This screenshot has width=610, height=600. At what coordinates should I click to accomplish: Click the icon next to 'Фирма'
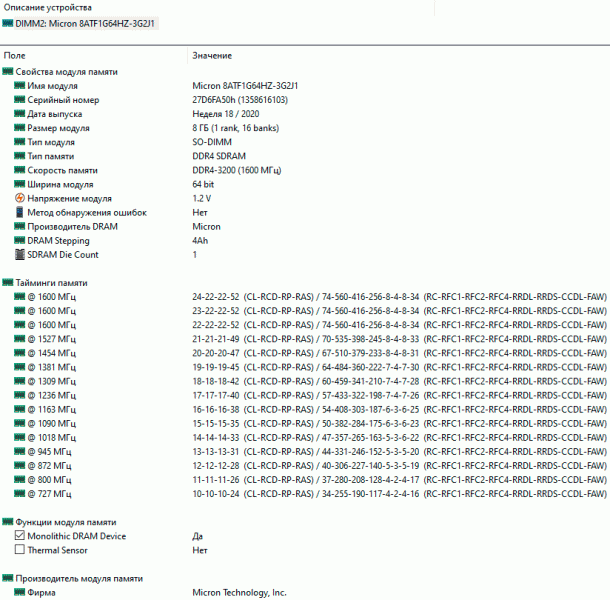(x=19, y=592)
